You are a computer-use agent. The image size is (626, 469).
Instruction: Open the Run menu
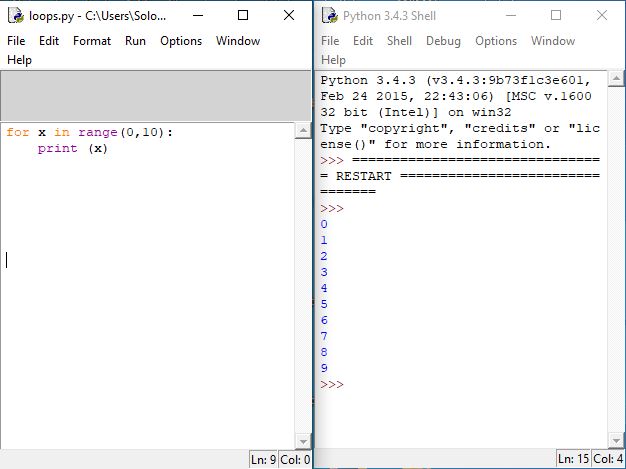point(135,41)
